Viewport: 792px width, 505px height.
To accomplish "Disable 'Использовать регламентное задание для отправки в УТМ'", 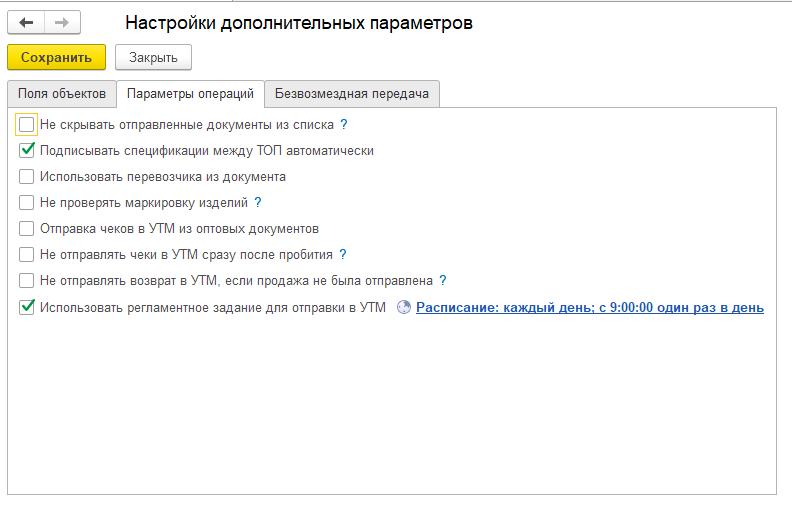I will pos(26,307).
